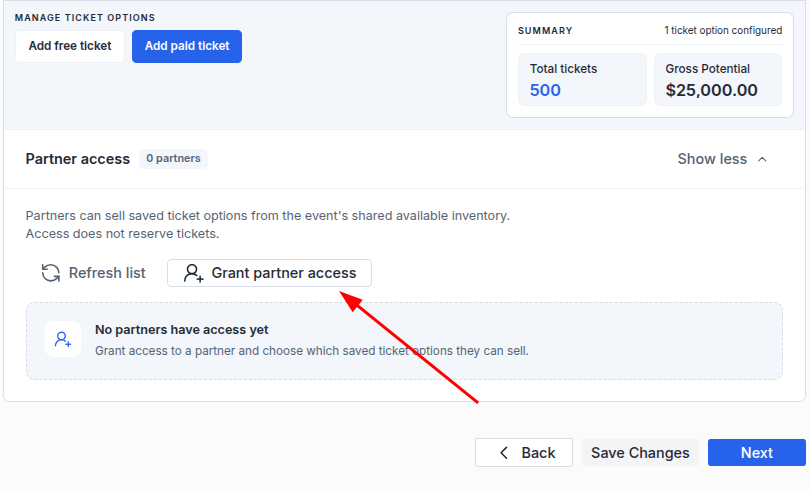Click the blue 500 total tickets value
The height and width of the screenshot is (492, 810).
(x=545, y=90)
